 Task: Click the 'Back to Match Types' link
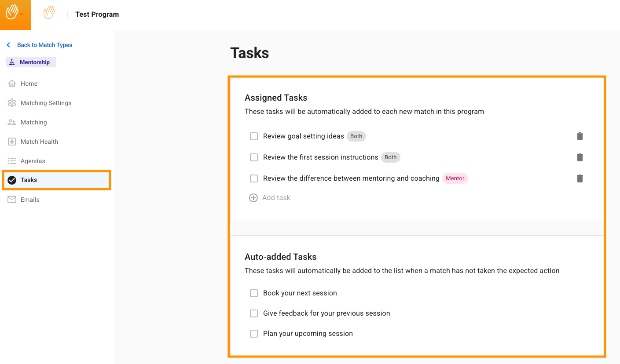[x=44, y=45]
